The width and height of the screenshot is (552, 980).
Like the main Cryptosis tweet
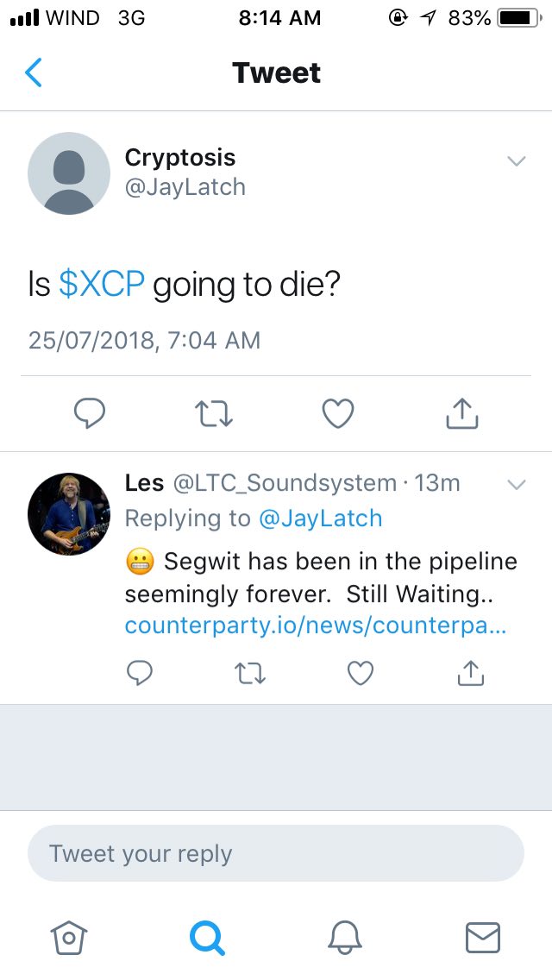337,414
